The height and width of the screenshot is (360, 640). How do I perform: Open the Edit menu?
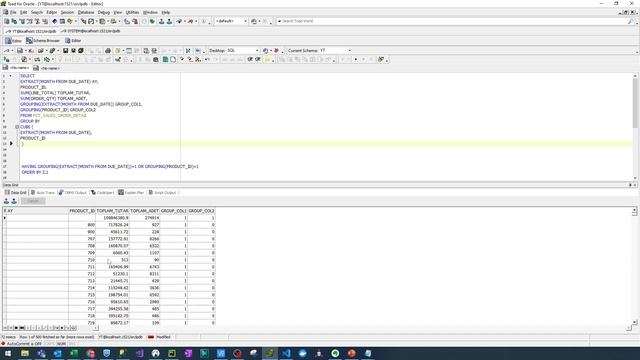(24, 13)
